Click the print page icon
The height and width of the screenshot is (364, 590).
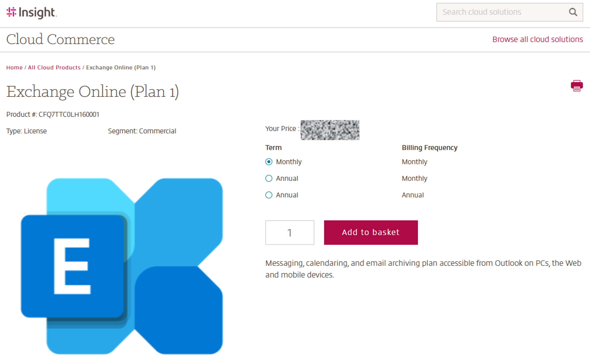pyautogui.click(x=577, y=86)
